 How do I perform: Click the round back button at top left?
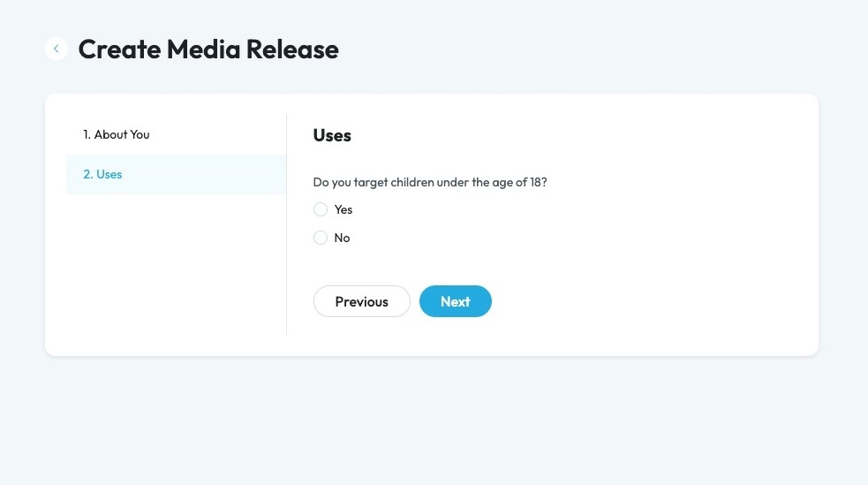click(x=57, y=49)
